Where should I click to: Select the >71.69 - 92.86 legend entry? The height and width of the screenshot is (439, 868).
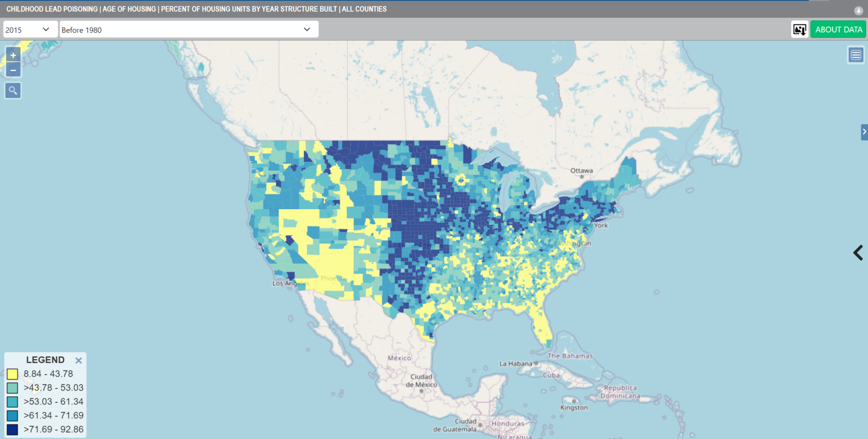(x=51, y=430)
